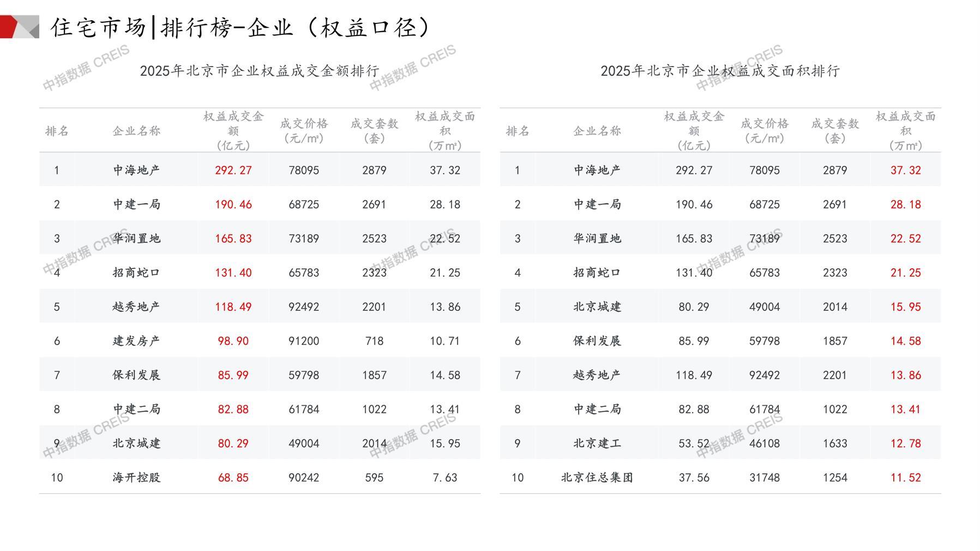Click the red 68.85 amount cell
Image resolution: width=980 pixels, height=551 pixels.
click(233, 477)
